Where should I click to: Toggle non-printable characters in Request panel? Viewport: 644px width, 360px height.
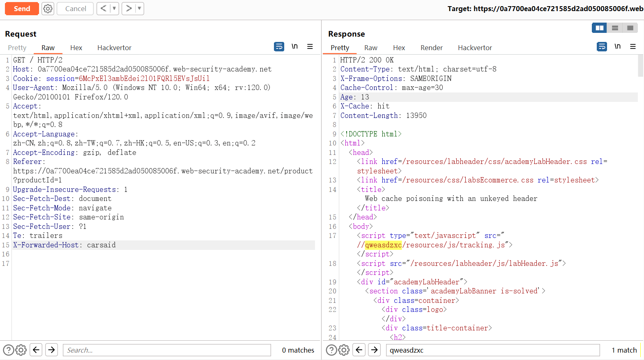(294, 47)
